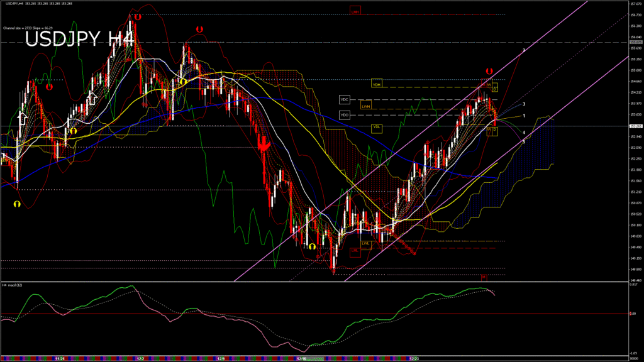Select the red sell arrow above the newest candles

point(489,71)
